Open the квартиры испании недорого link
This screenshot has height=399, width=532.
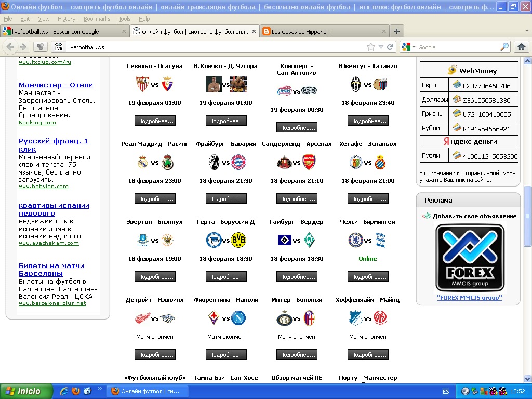tap(54, 209)
